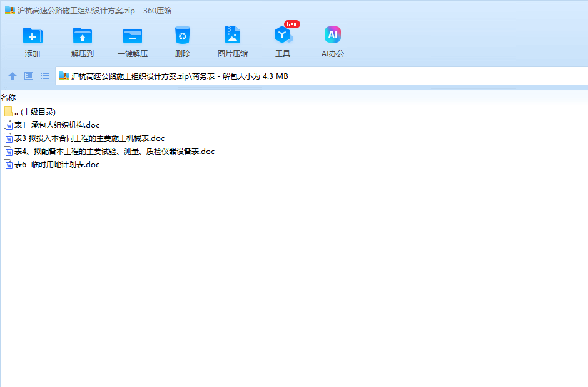Click the up-arrow to go to parent folder
The height and width of the screenshot is (387, 588).
click(x=13, y=76)
